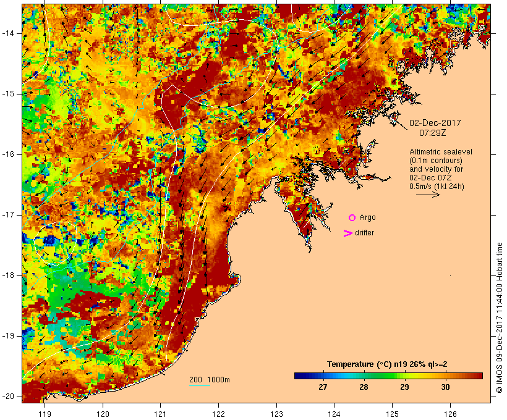Screen dimensions: 507x420
Task: Click the colorbar value 30
Action: [445, 387]
